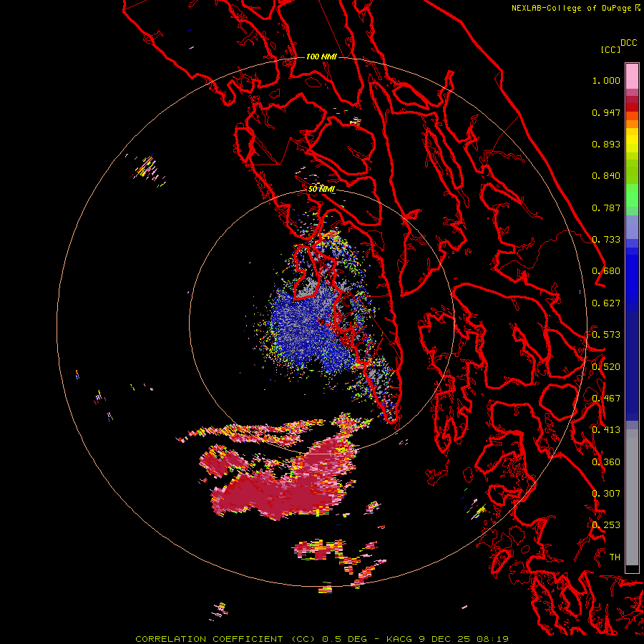Select the 0.573 scale value

coord(606,335)
